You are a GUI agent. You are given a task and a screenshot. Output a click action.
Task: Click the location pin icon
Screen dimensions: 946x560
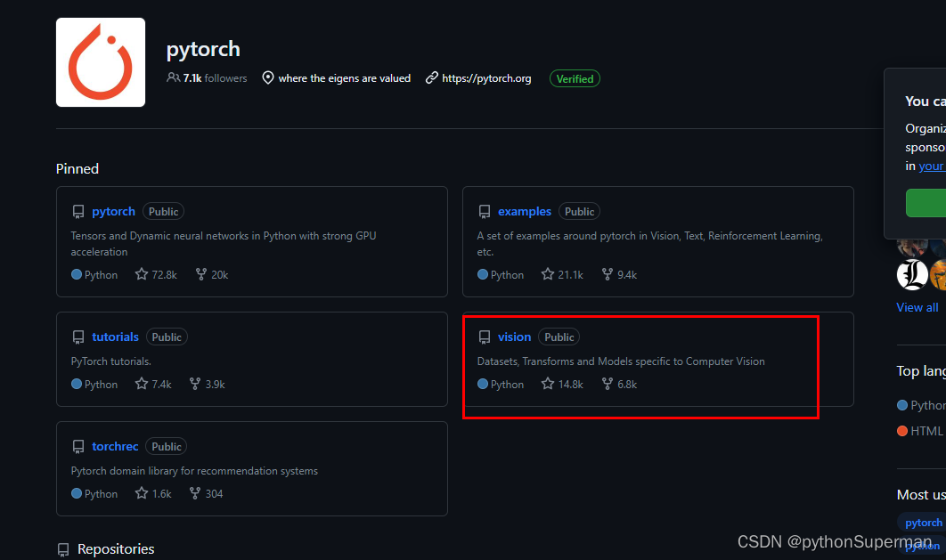pyautogui.click(x=268, y=77)
